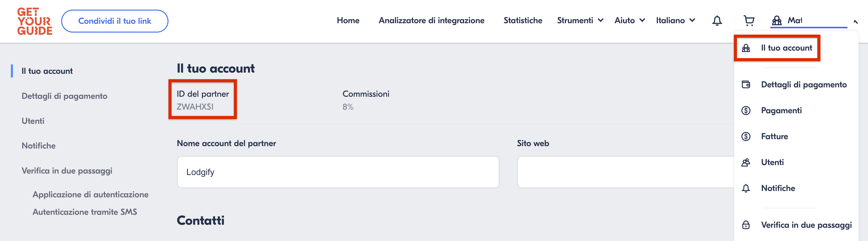Click the user profile icon in header

point(777,21)
